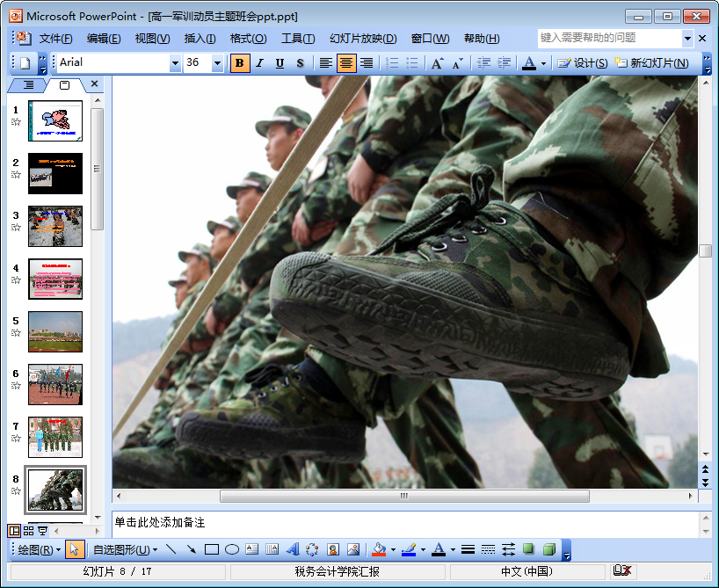This screenshot has height=588, width=719.
Task: Select Objects pointer tool
Action: click(75, 549)
